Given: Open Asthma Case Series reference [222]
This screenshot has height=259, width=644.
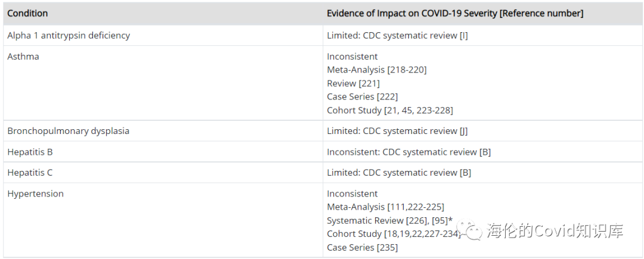Looking at the screenshot, I should 385,96.
